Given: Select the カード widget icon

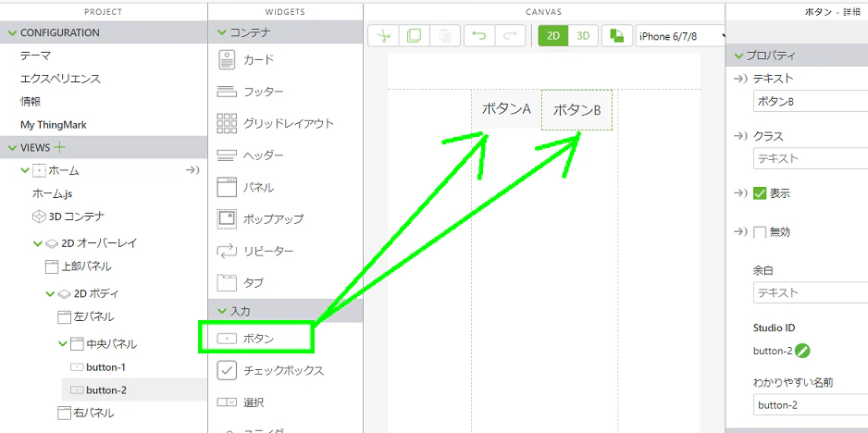Looking at the screenshot, I should (227, 60).
